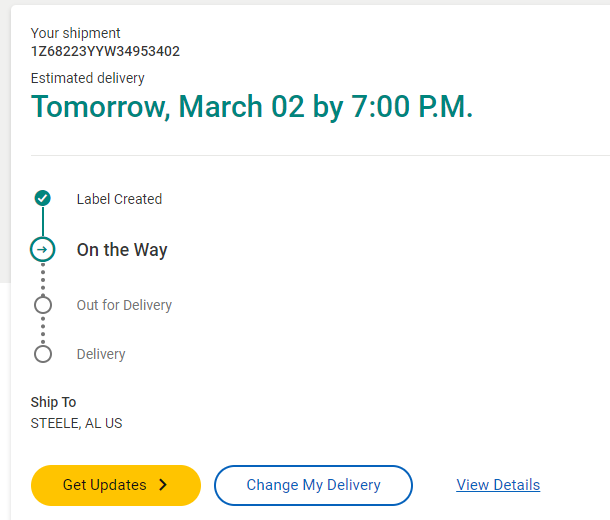Click the Label Created step text
This screenshot has height=520, width=610.
click(x=119, y=199)
